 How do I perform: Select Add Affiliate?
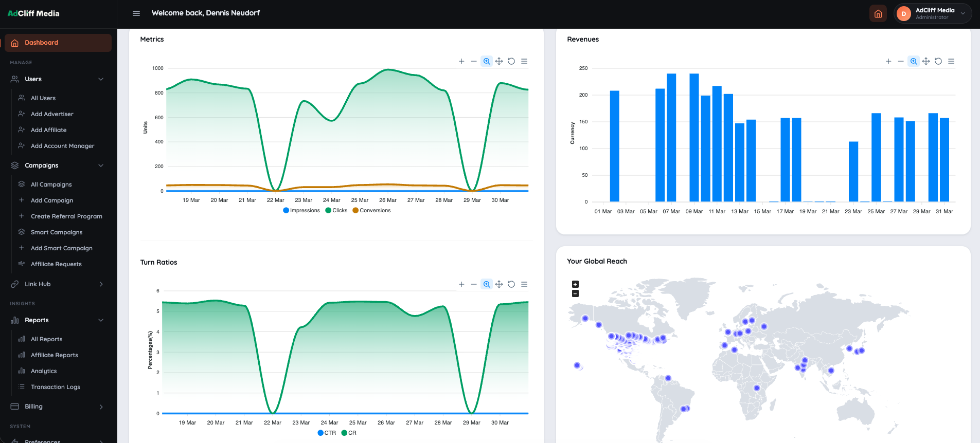(48, 130)
